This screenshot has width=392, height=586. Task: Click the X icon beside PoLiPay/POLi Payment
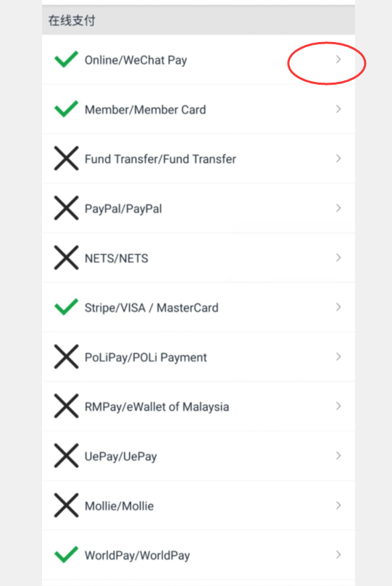coord(66,356)
